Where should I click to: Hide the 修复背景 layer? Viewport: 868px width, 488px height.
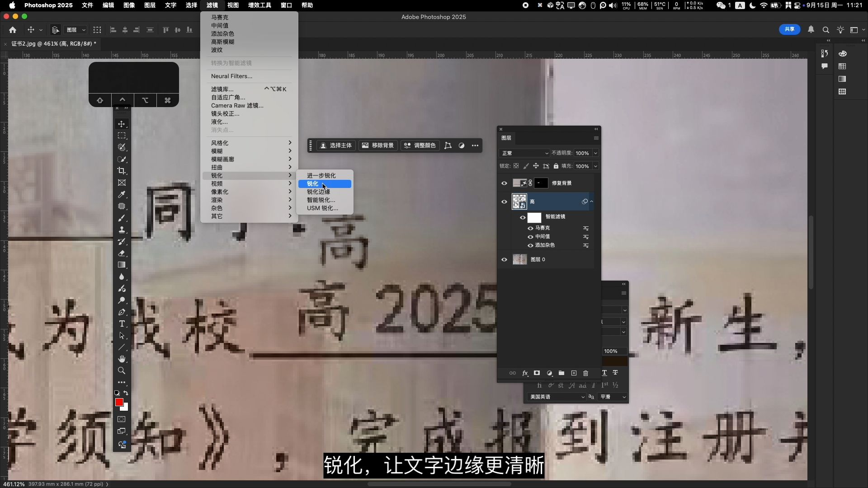(504, 183)
